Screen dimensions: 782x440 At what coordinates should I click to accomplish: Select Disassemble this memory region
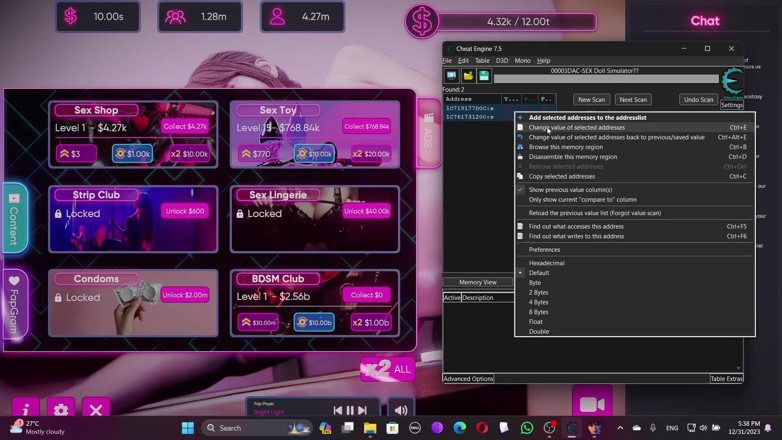634,157
